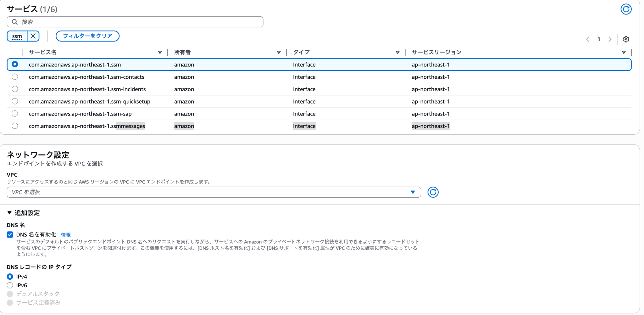Refresh the services list

click(626, 9)
